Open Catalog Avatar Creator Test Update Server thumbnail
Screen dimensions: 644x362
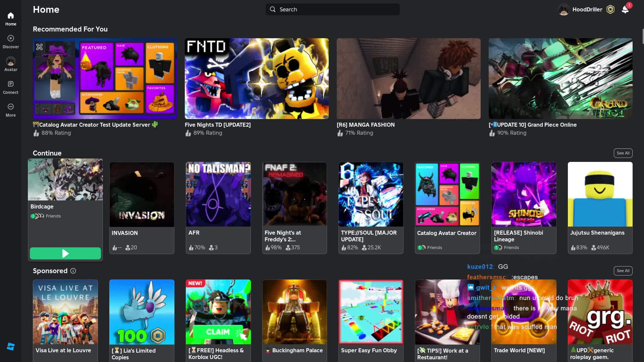(105, 78)
